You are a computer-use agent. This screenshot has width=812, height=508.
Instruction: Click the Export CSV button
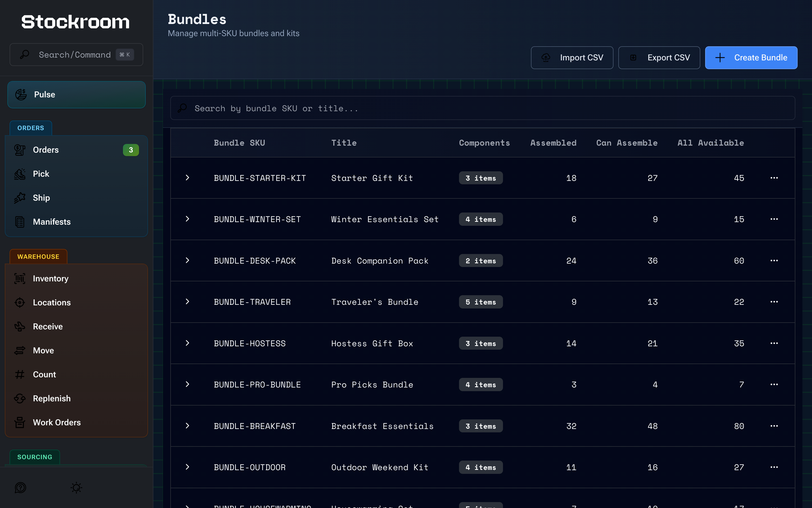pos(659,58)
